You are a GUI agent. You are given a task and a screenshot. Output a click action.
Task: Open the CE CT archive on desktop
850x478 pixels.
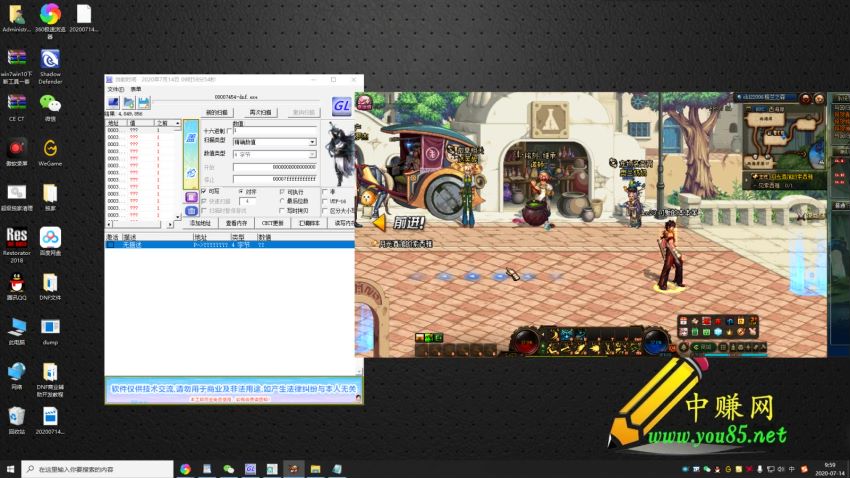(x=17, y=108)
